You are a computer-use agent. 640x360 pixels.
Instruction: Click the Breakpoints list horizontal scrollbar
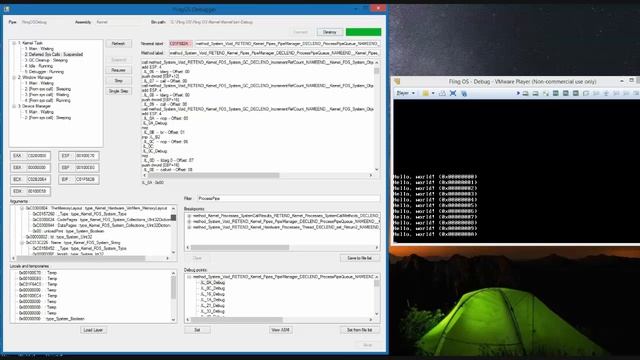click(x=282, y=247)
